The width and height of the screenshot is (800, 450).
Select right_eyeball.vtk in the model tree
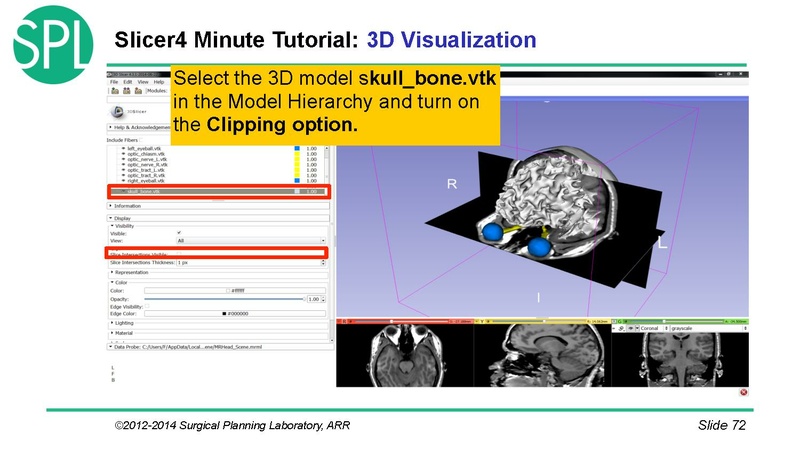(146, 181)
